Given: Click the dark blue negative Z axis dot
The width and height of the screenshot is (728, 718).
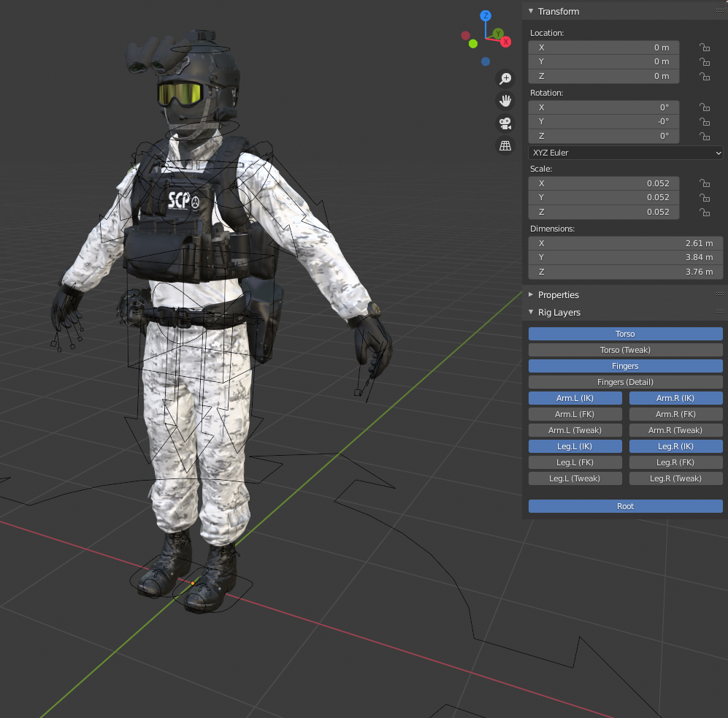Looking at the screenshot, I should 486,61.
